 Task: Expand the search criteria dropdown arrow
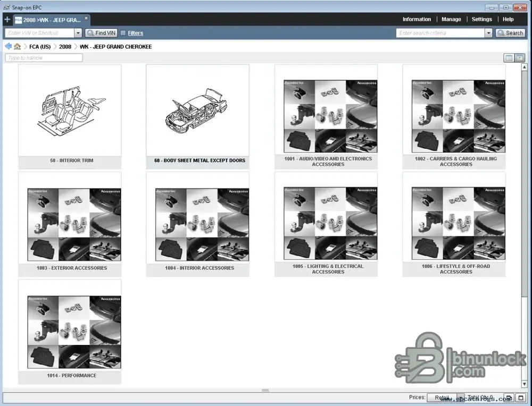point(488,33)
